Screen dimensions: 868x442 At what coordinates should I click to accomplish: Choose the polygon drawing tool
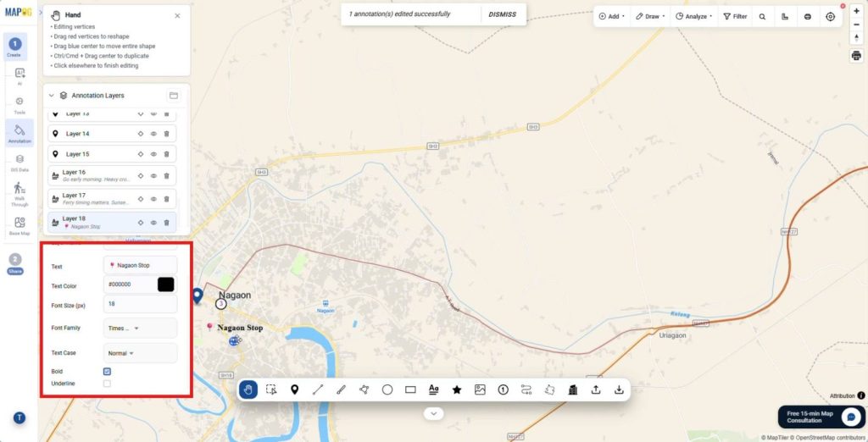pyautogui.click(x=364, y=390)
